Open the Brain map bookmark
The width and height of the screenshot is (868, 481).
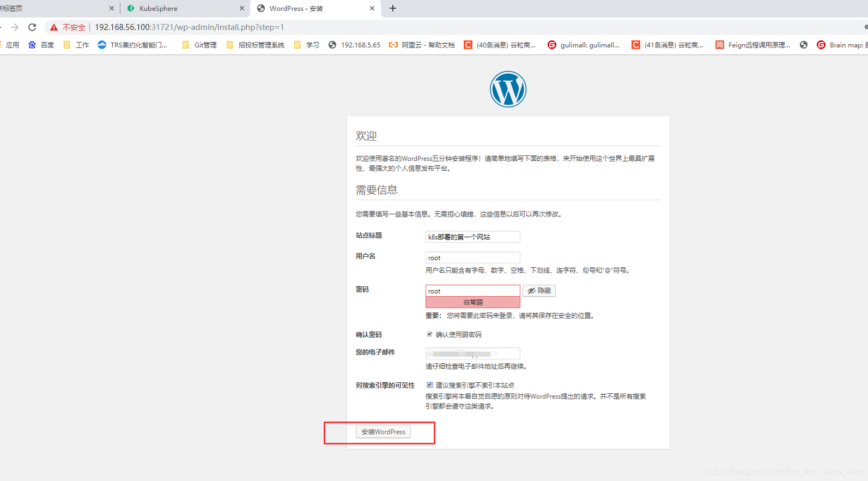(x=842, y=45)
